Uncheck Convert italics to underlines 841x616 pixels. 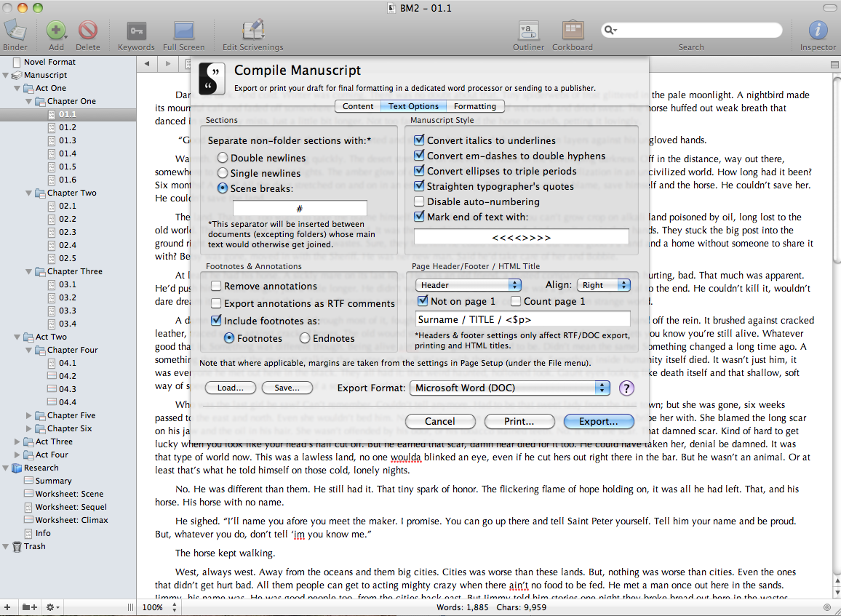(419, 140)
